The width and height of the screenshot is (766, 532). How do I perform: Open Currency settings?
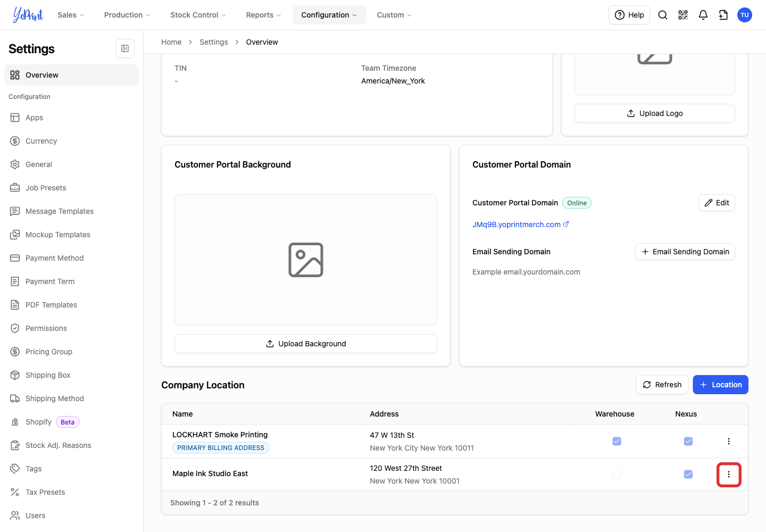click(71, 141)
